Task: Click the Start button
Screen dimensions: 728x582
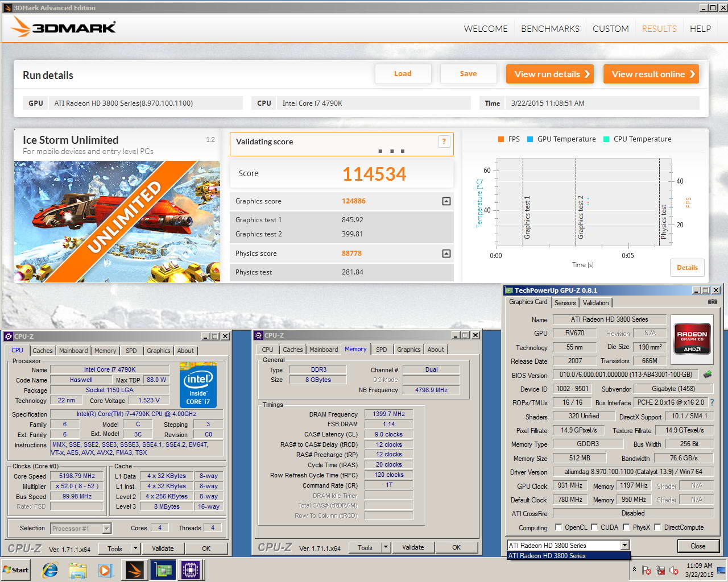Action: [x=16, y=570]
